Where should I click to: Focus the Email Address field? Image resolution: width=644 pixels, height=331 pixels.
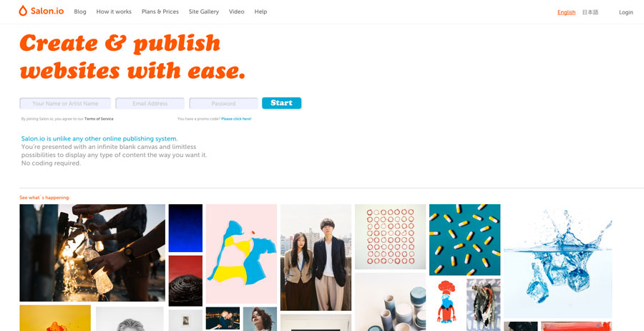click(150, 103)
